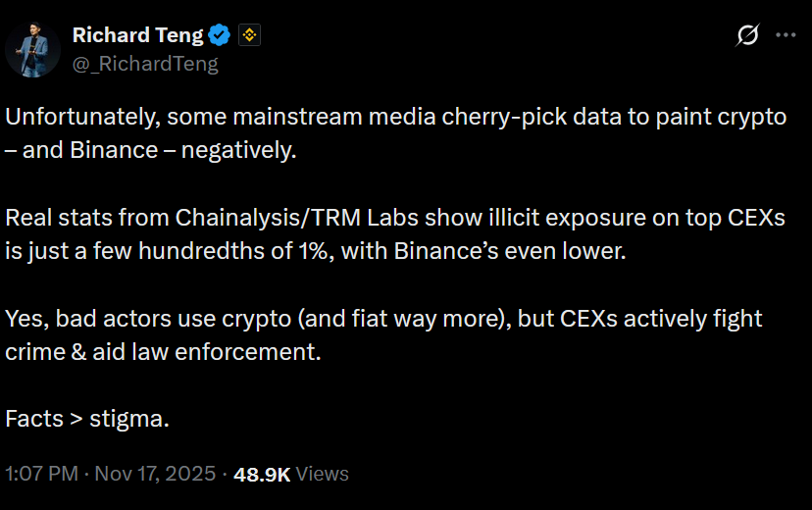Click the Binance affiliation badge icon

(x=249, y=36)
